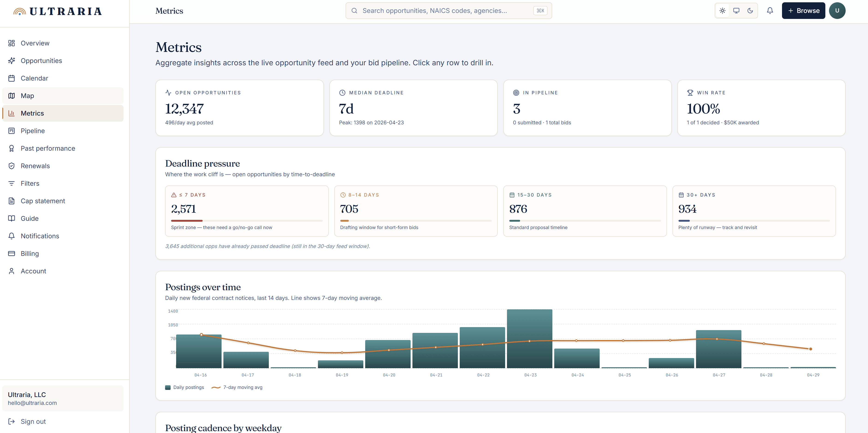Click the ≤ 7 days red progress bar

tap(187, 221)
